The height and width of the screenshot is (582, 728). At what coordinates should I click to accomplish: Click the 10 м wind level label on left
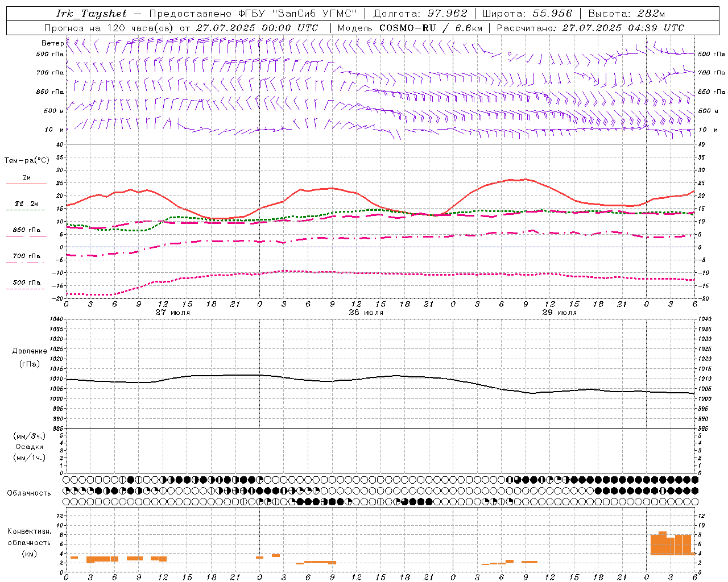pyautogui.click(x=55, y=130)
